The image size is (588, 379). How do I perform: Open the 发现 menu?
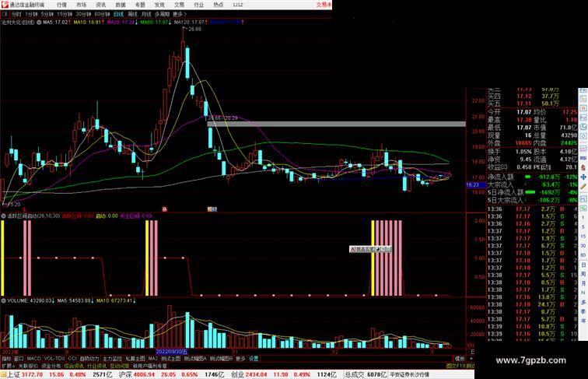click(x=159, y=5)
